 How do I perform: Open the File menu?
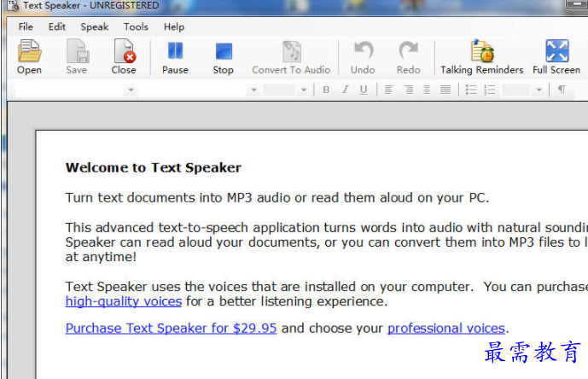point(26,27)
